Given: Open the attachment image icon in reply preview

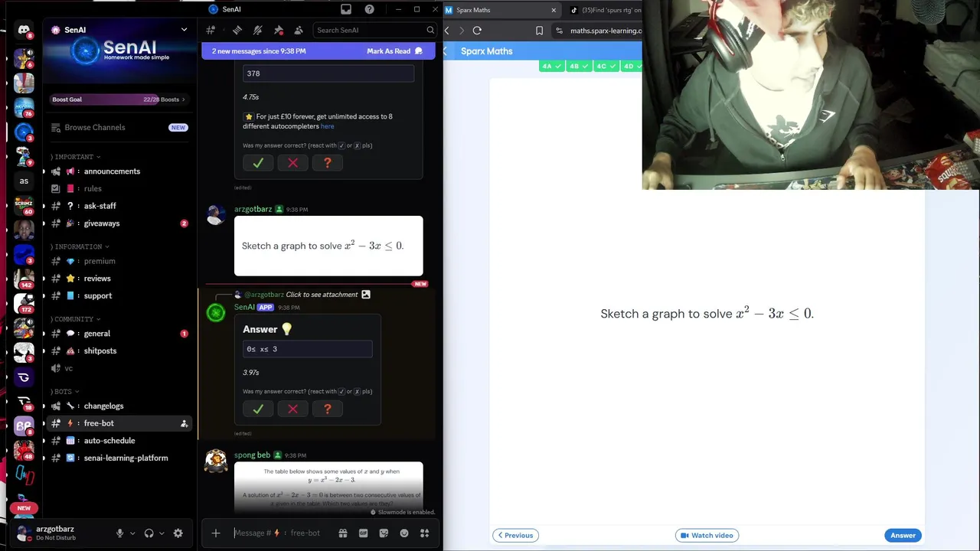Looking at the screenshot, I should [366, 295].
